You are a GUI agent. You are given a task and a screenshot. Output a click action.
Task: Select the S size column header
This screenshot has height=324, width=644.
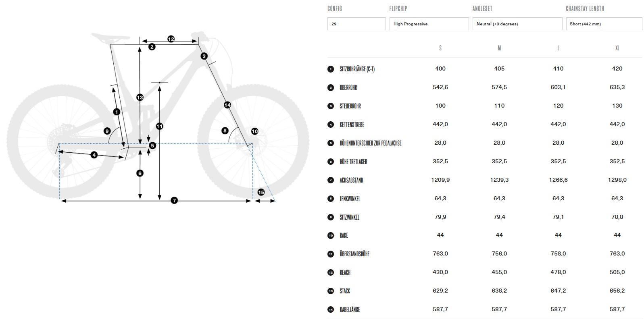(440, 48)
